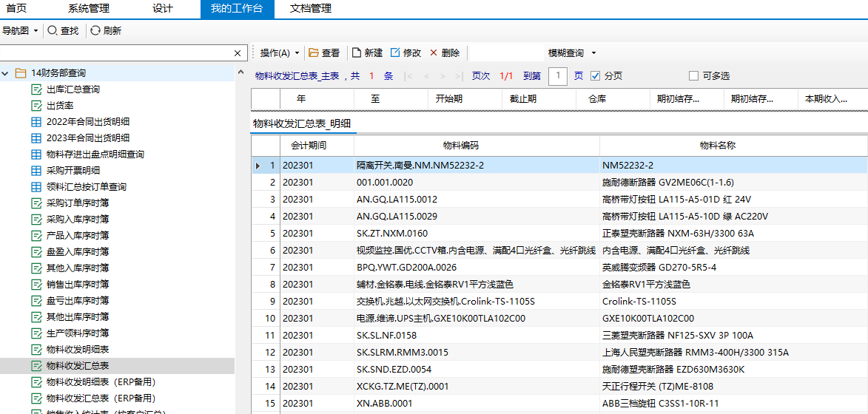Screen dimensions: 868x414
Task: Open the 模糊查询 dropdown arrow
Action: (x=593, y=53)
